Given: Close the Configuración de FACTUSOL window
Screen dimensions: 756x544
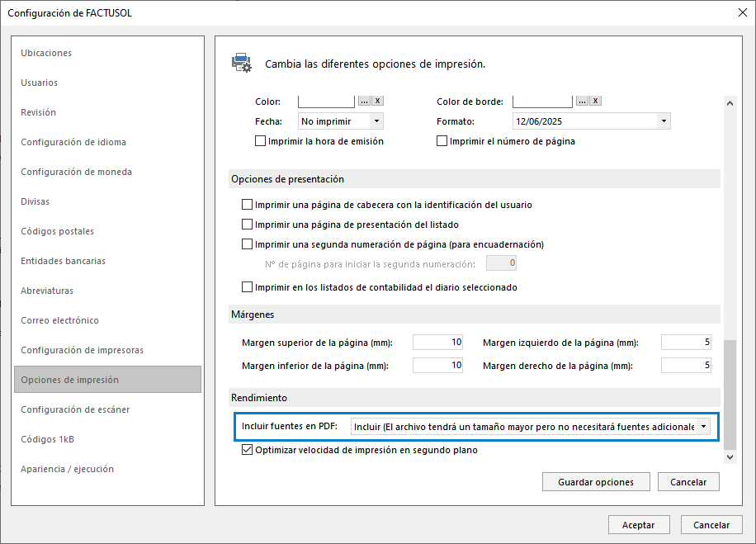Looking at the screenshot, I should (743, 12).
